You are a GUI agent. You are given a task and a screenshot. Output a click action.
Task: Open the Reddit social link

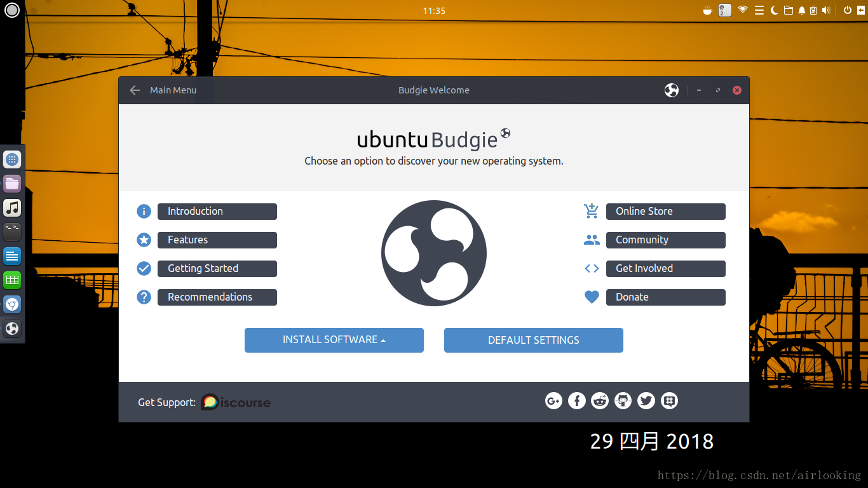click(600, 401)
